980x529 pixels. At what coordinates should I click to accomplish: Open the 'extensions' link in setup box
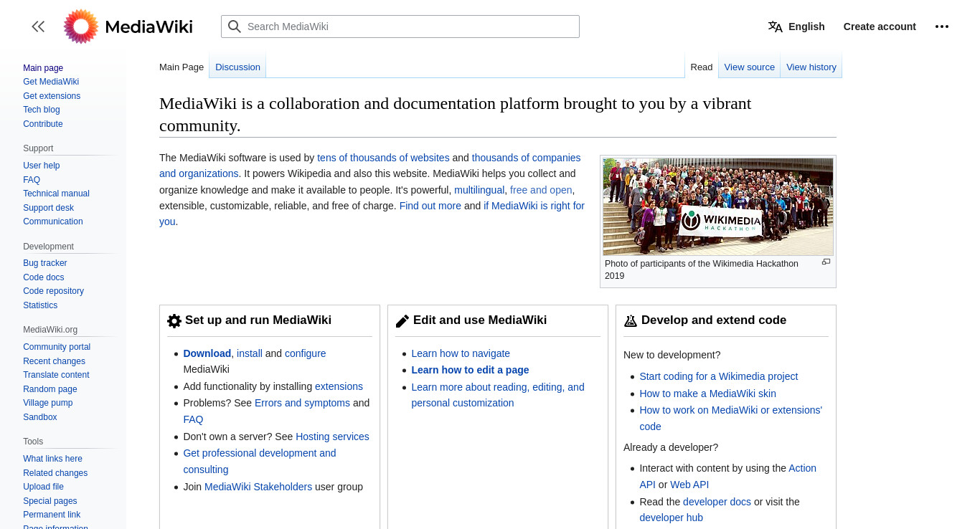click(x=339, y=386)
